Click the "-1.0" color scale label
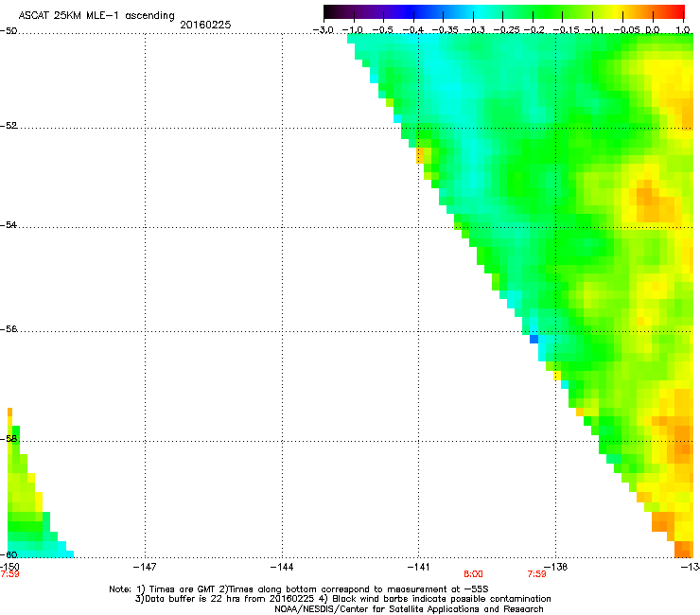The image size is (700, 615). 353,30
